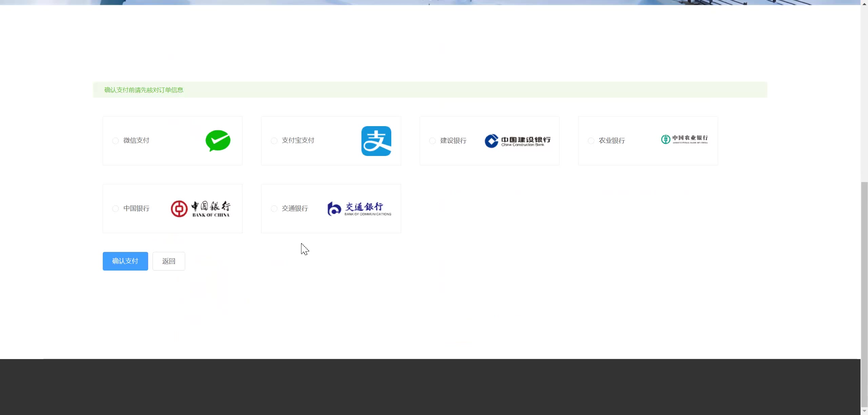868x415 pixels.
Task: Click the 返回 button
Action: click(169, 261)
